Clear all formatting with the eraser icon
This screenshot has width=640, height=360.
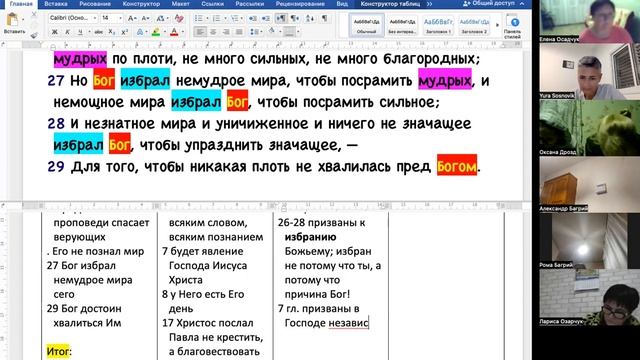(x=179, y=18)
